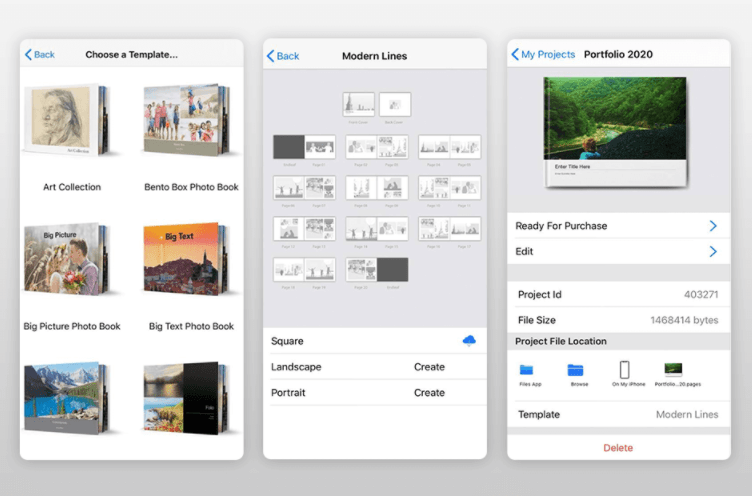Choose the Big Text Photo Book cover
This screenshot has height=496, width=752.
[187, 259]
